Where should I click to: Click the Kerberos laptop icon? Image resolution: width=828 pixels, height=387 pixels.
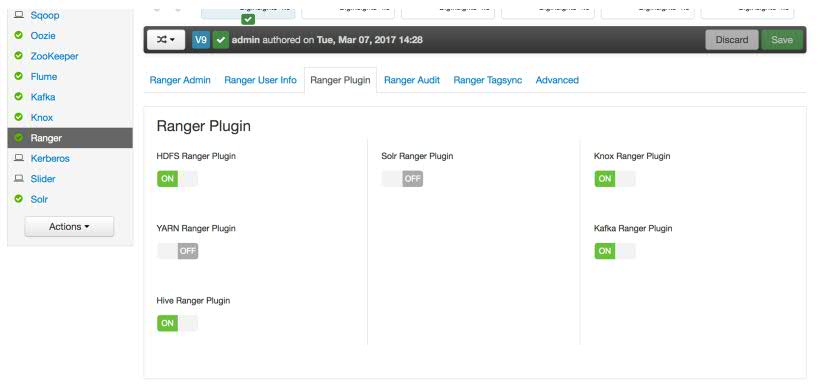click(18, 158)
